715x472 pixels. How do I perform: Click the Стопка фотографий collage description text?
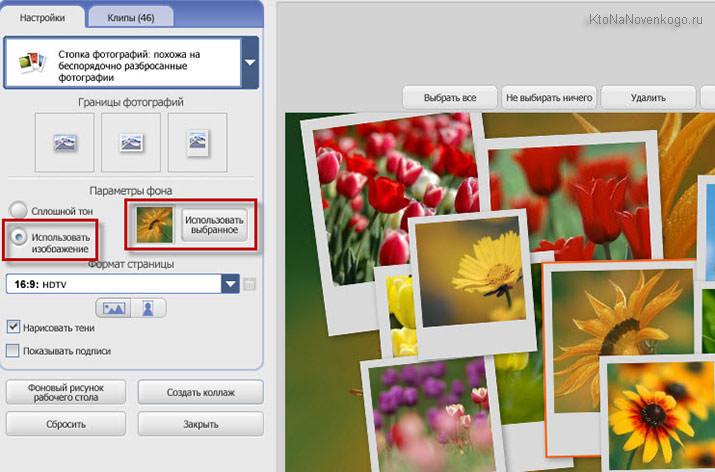[129, 66]
